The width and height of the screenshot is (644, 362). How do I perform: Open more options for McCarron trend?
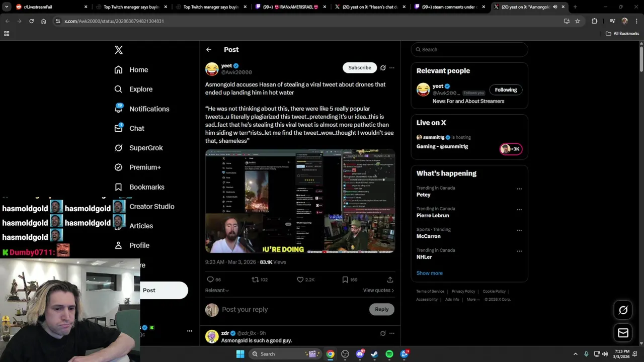[x=519, y=230]
